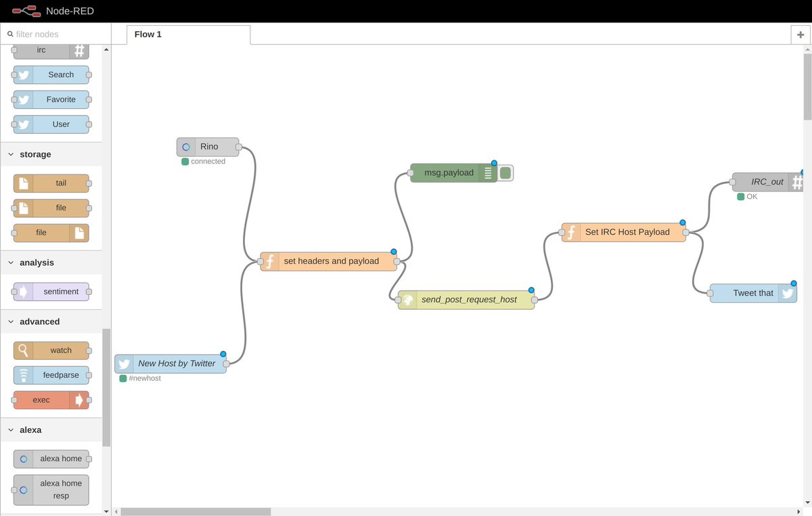This screenshot has width=812, height=516.
Task: Collapse the advanced palette category
Action: click(51, 321)
